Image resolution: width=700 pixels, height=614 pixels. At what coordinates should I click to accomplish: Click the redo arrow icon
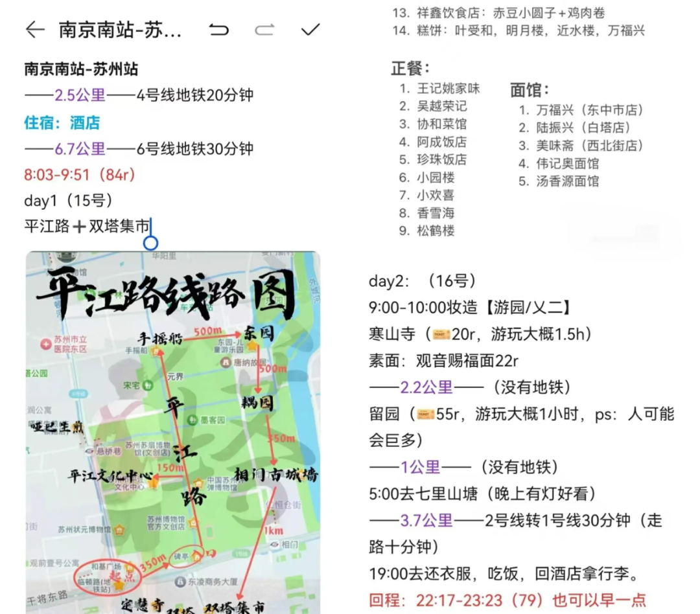[264, 30]
